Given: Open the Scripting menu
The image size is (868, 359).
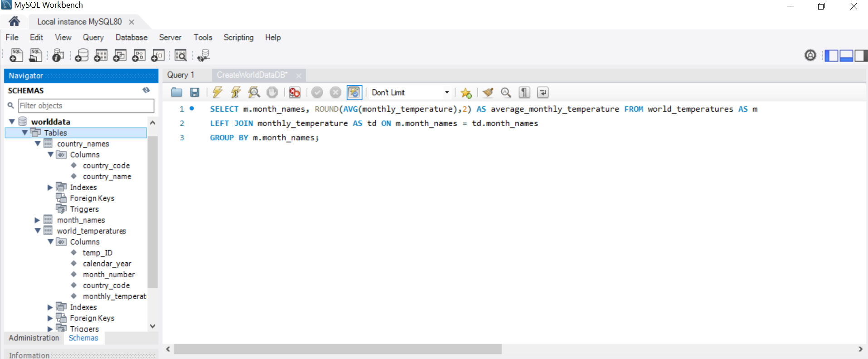Looking at the screenshot, I should 238,37.
